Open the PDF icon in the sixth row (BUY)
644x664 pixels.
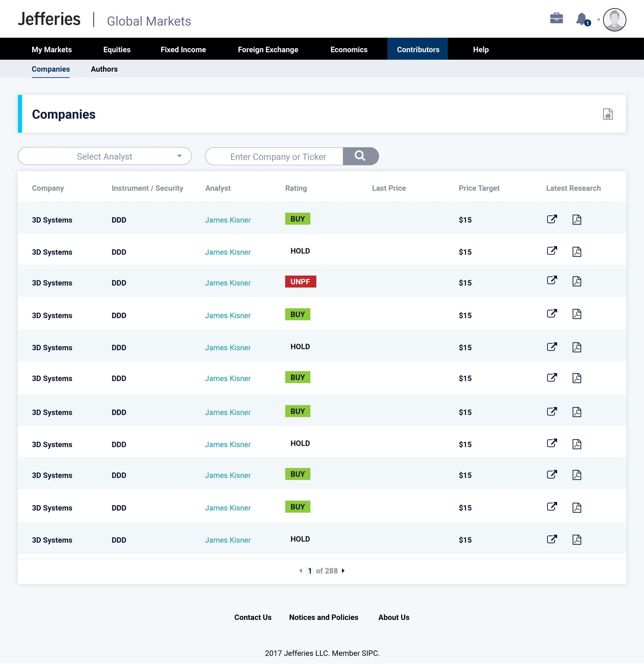tap(577, 378)
